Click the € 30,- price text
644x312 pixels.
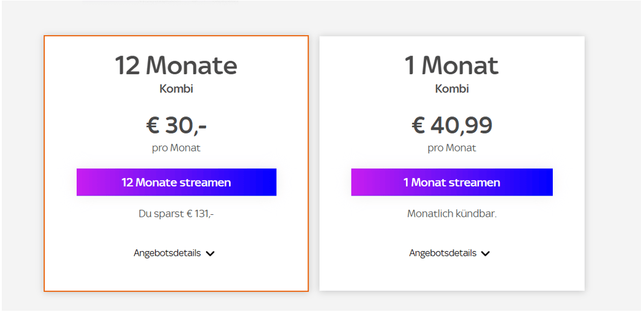point(176,125)
